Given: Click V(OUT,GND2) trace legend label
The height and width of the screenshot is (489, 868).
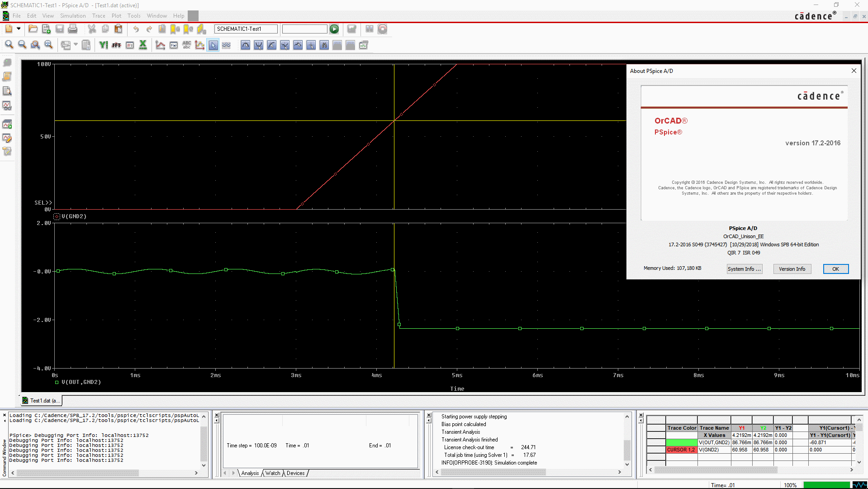Looking at the screenshot, I should [81, 382].
